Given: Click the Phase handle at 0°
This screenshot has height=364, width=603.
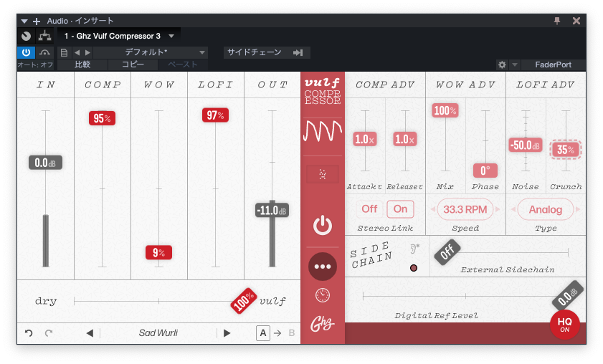Looking at the screenshot, I should pos(485,171).
